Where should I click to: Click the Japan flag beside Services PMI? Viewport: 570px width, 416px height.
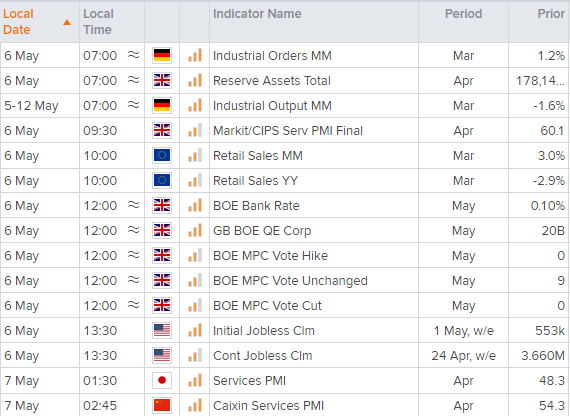click(x=162, y=381)
